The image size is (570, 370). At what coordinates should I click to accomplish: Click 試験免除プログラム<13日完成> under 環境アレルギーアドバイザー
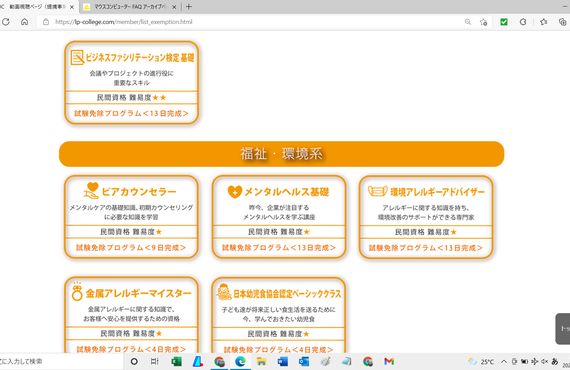[426, 248]
